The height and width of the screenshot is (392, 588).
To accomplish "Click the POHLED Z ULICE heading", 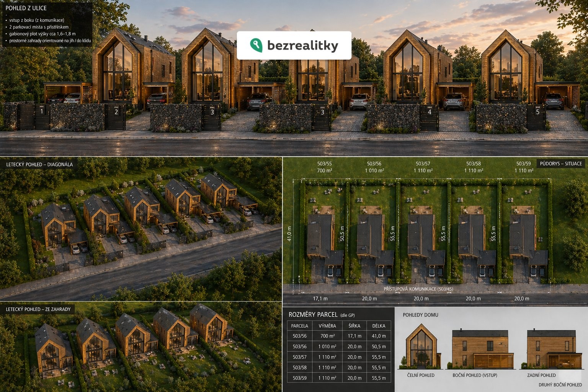I will pos(26,8).
